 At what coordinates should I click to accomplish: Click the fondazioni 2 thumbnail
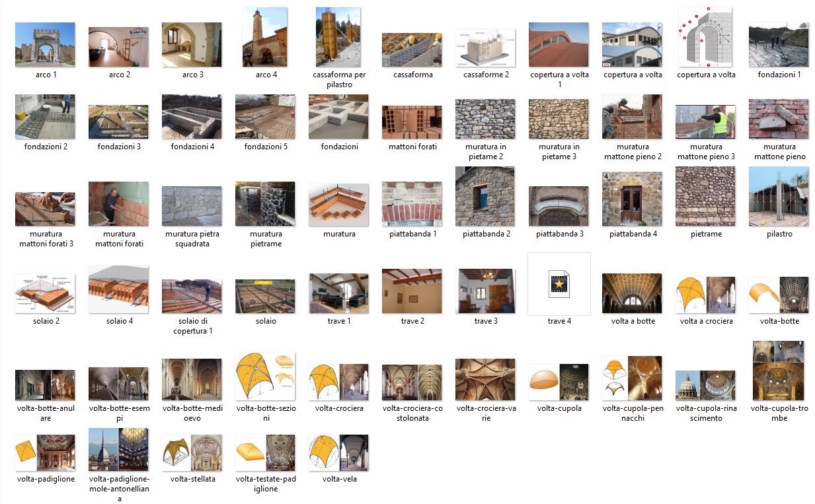(x=45, y=117)
